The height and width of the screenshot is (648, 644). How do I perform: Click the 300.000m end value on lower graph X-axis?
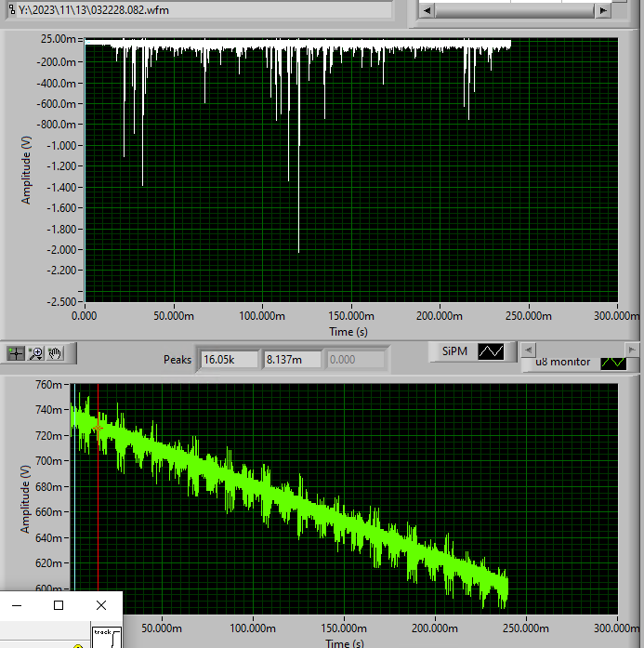pyautogui.click(x=616, y=628)
